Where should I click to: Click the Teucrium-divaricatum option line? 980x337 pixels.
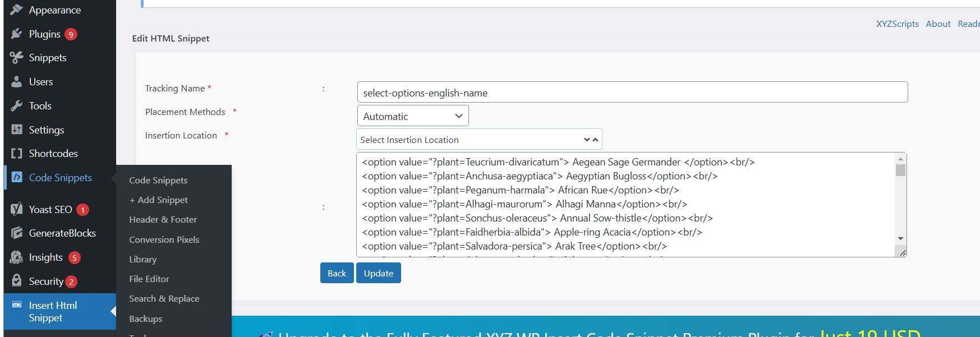(x=558, y=162)
